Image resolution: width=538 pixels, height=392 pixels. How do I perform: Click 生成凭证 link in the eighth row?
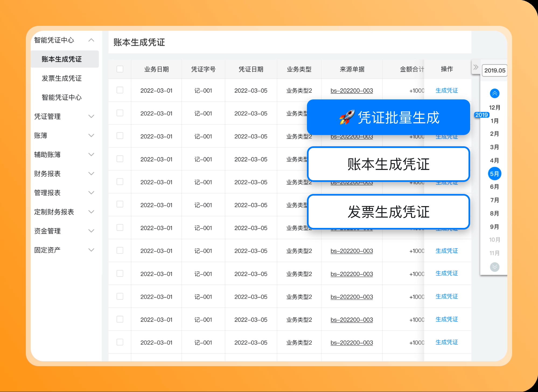pos(447,251)
